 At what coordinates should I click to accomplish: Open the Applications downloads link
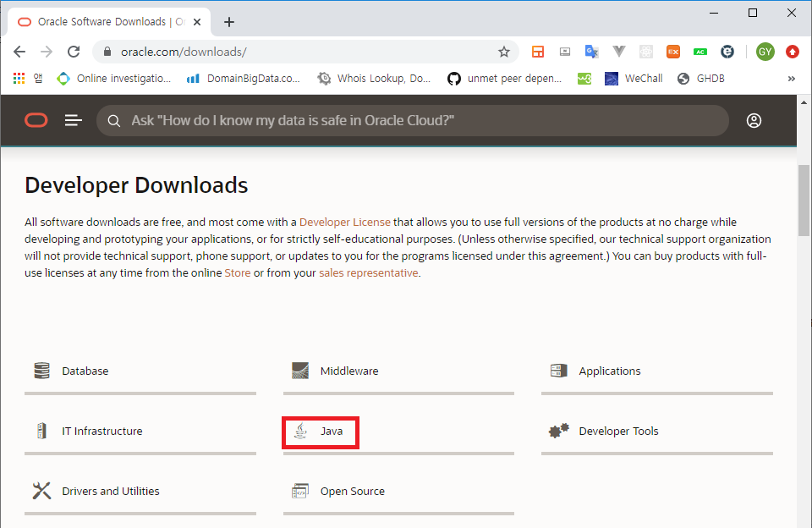pos(610,371)
